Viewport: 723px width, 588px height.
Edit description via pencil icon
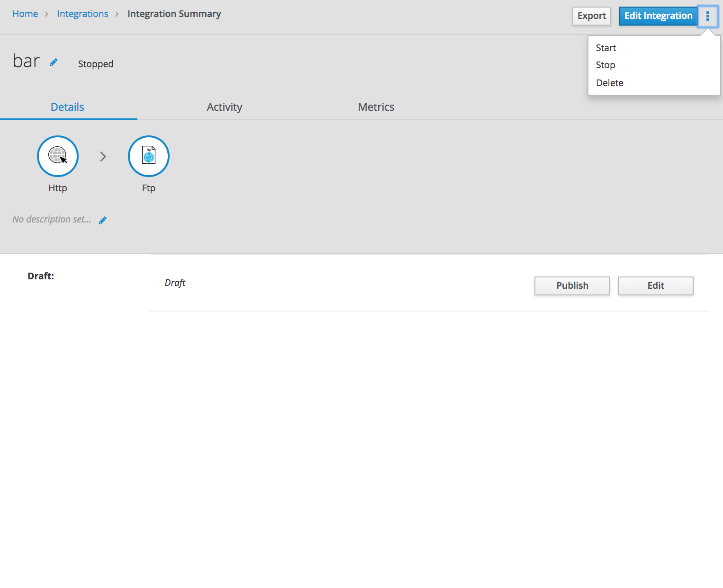[103, 220]
